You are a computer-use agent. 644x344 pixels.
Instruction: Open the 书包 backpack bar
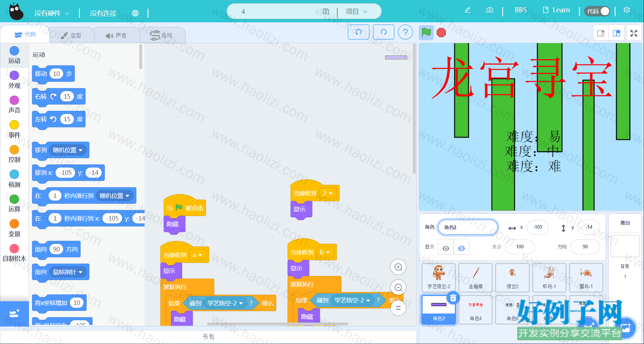[x=208, y=337]
